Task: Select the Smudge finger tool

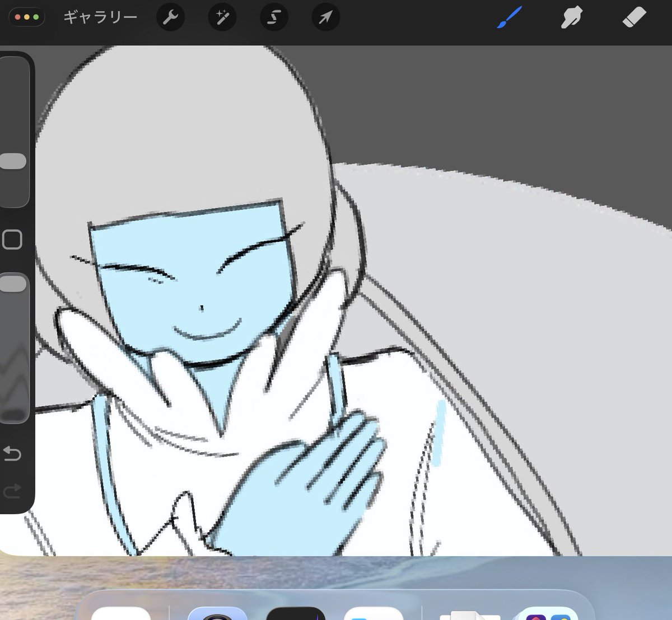Action: (572, 17)
